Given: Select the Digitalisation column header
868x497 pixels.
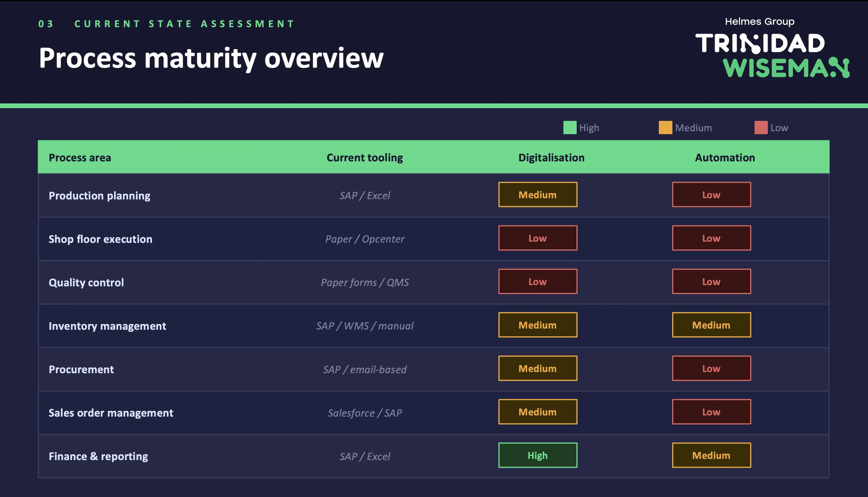Looking at the screenshot, I should (551, 157).
